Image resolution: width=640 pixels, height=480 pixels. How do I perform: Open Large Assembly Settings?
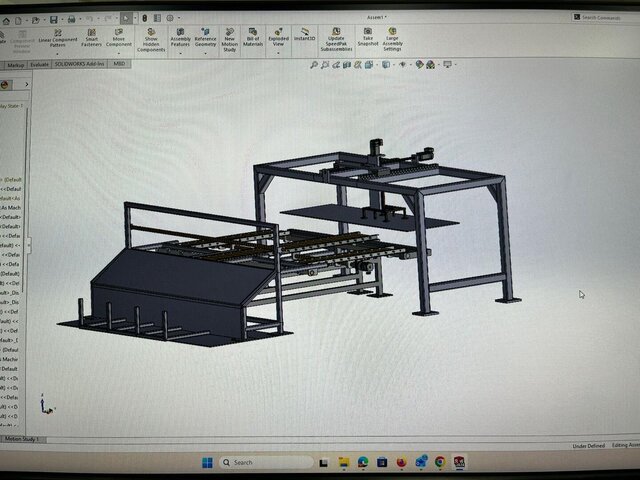[392, 38]
